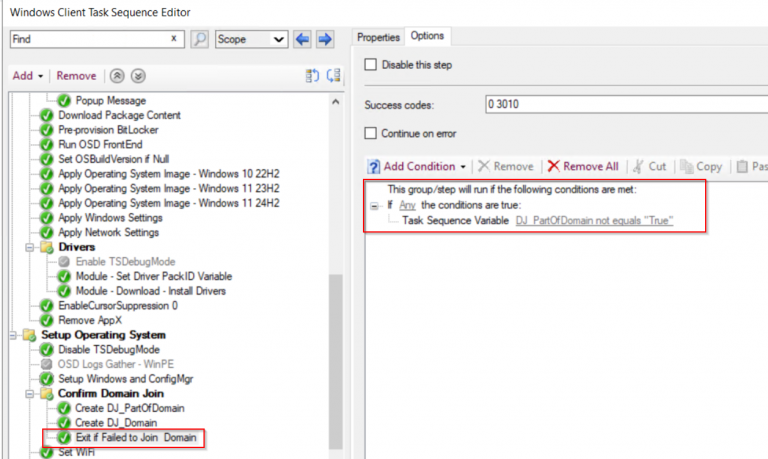Click the blue left arrow to find previous
Image resolution: width=768 pixels, height=459 pixels.
[303, 39]
